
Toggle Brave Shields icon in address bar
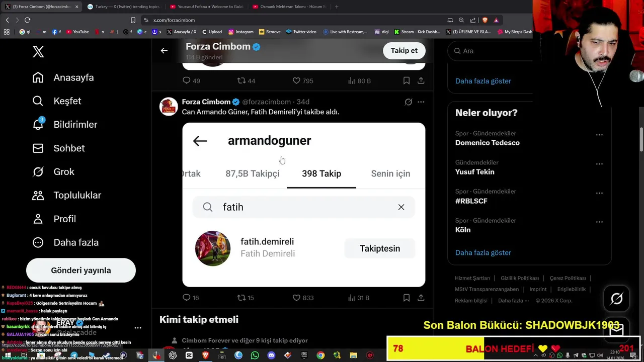[x=485, y=20]
